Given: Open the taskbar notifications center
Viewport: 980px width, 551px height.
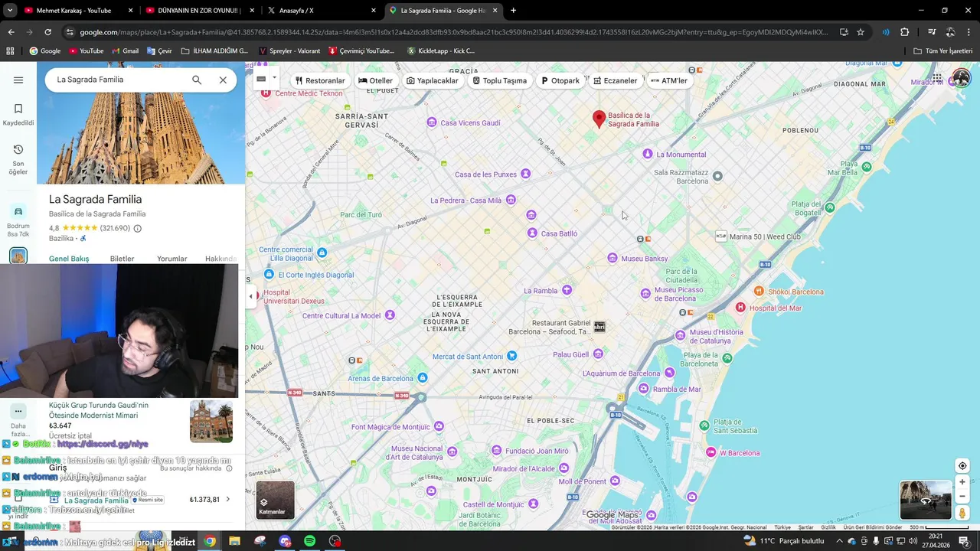Looking at the screenshot, I should pyautogui.click(x=964, y=541).
